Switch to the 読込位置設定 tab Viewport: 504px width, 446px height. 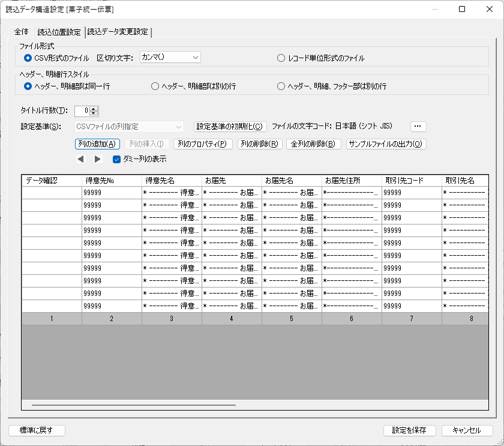(x=59, y=32)
